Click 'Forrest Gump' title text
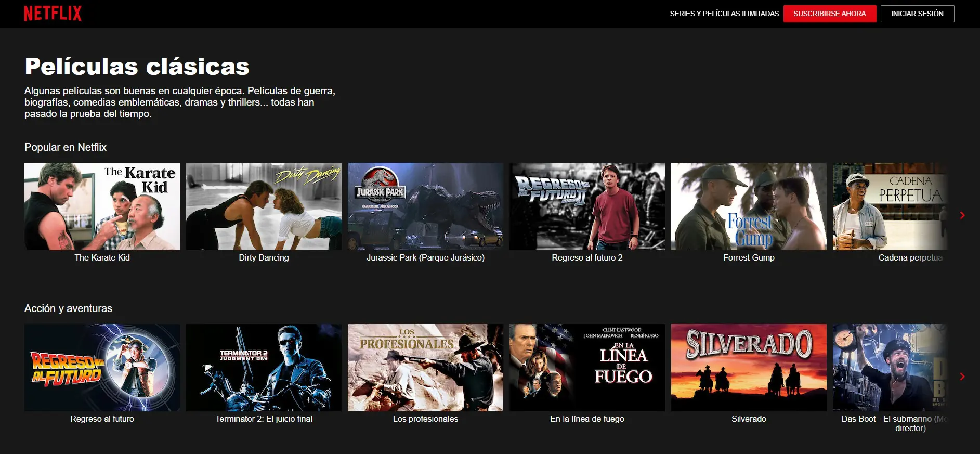Viewport: 980px width, 454px height. [x=749, y=257]
